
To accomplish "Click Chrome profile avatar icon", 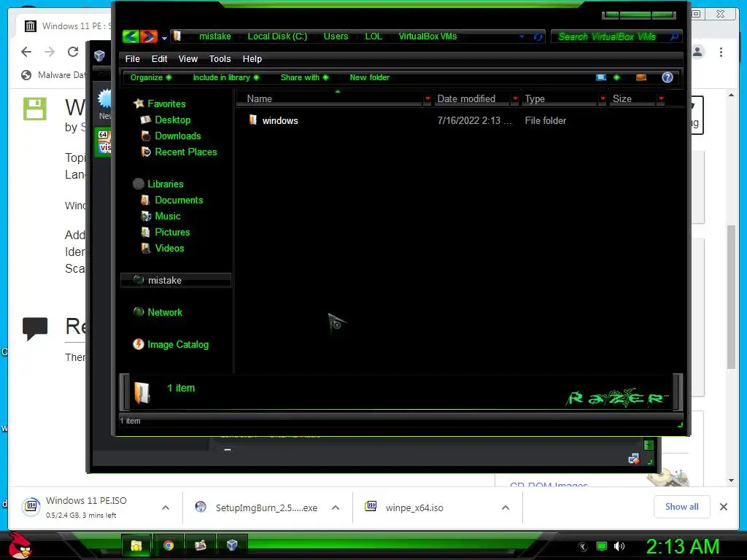I will click(x=698, y=52).
